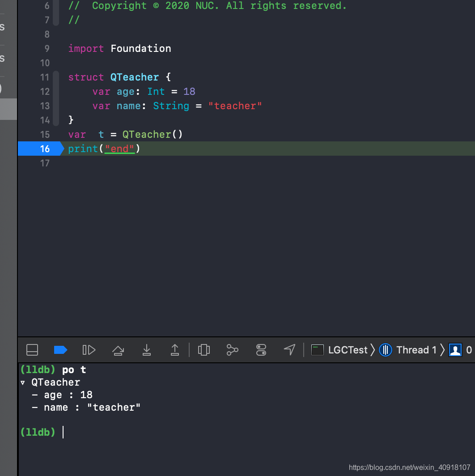Open Debug Memory Graph

[x=232, y=350]
